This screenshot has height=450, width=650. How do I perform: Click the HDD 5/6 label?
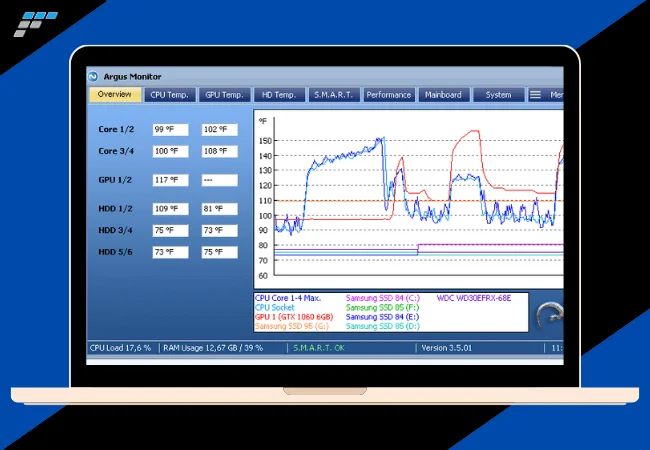115,252
